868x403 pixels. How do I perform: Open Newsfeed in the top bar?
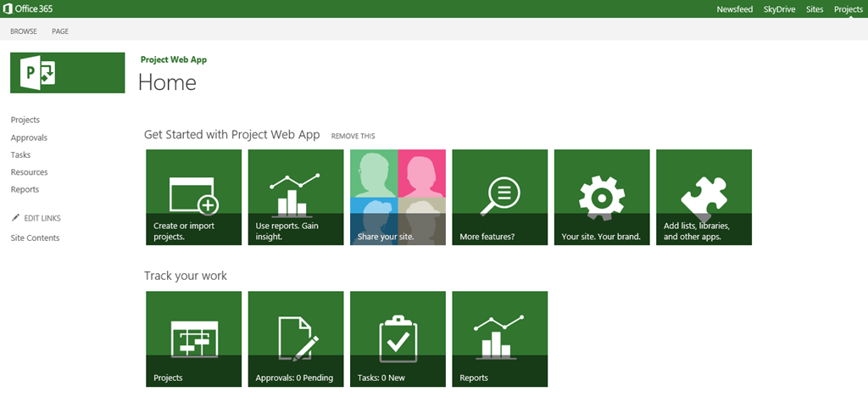[x=735, y=9]
